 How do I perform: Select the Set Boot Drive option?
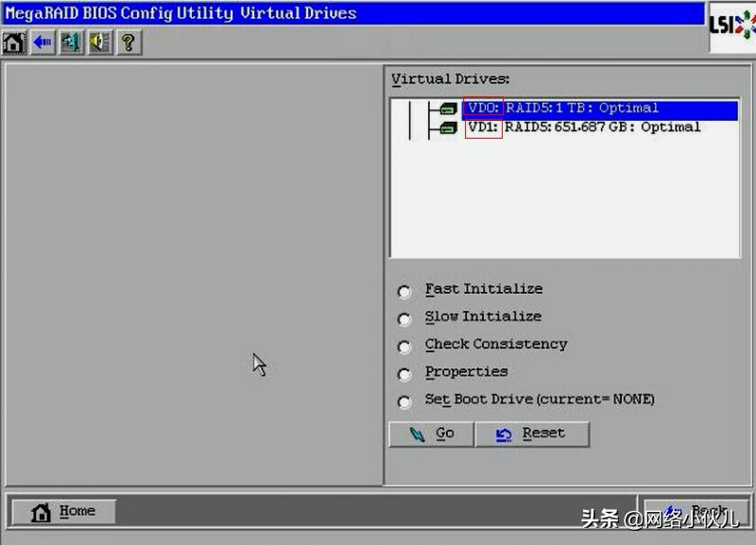coord(404,401)
